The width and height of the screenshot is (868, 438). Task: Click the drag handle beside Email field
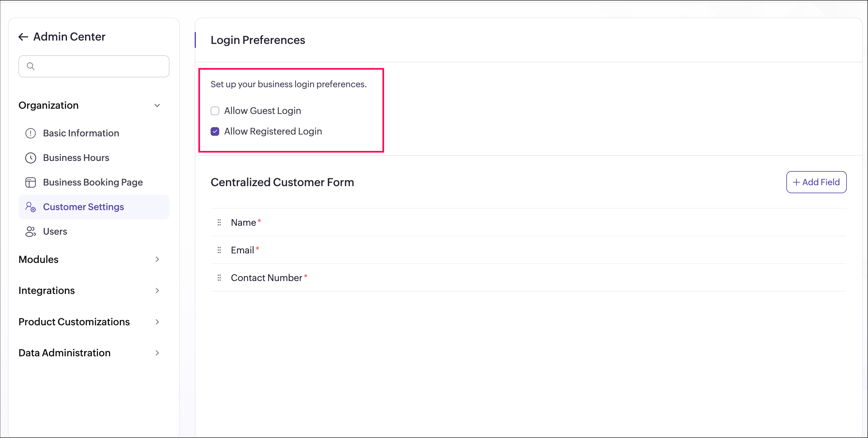[219, 250]
